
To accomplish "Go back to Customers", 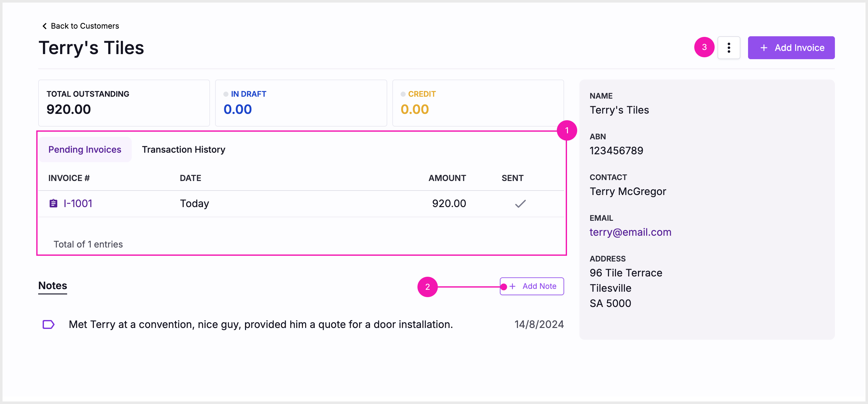I will click(85, 26).
